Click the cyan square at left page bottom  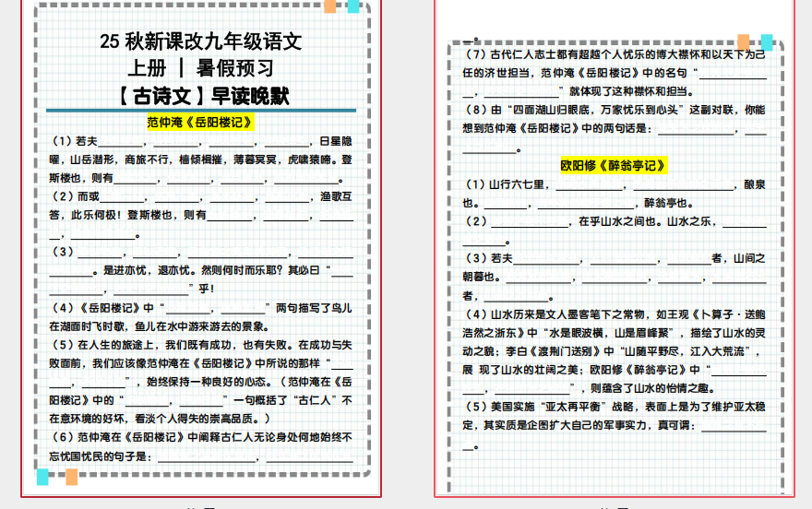tap(42, 477)
